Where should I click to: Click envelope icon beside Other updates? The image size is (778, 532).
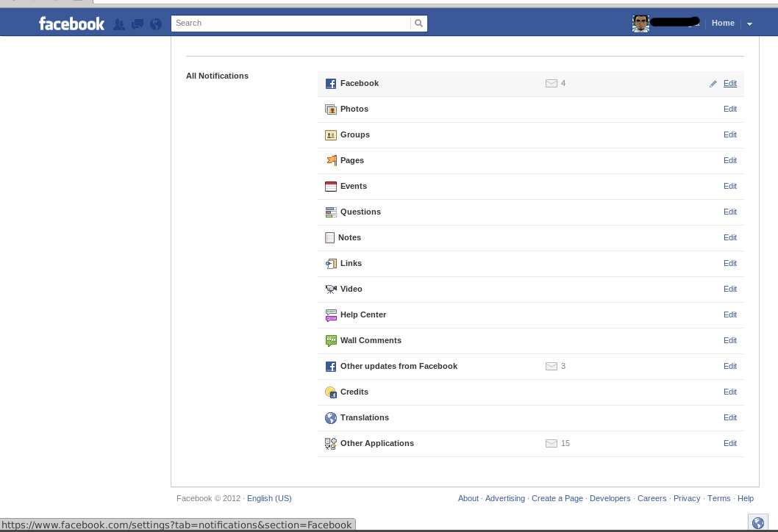(552, 366)
